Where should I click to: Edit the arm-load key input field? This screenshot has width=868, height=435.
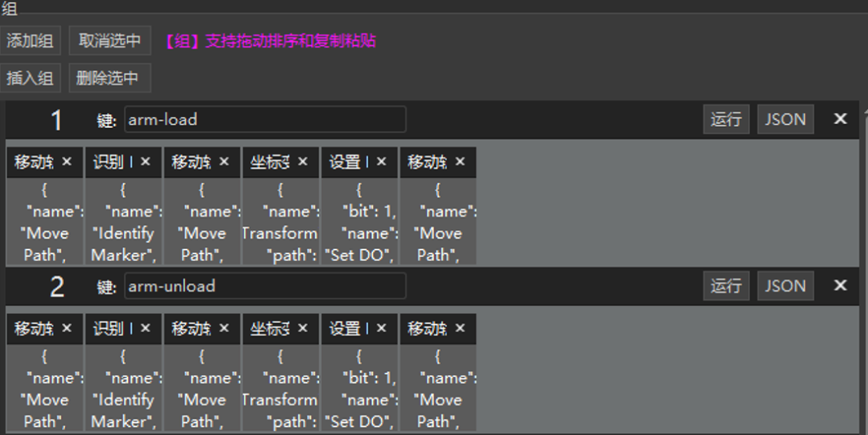265,120
